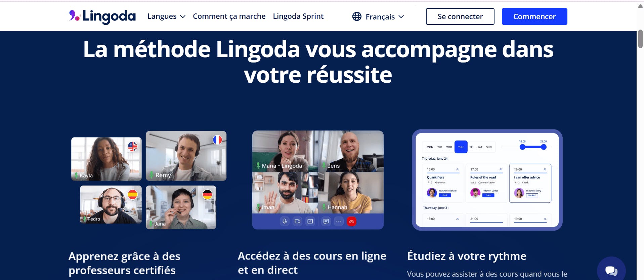
Task: Click the Lingoda logo
Action: pos(102,16)
